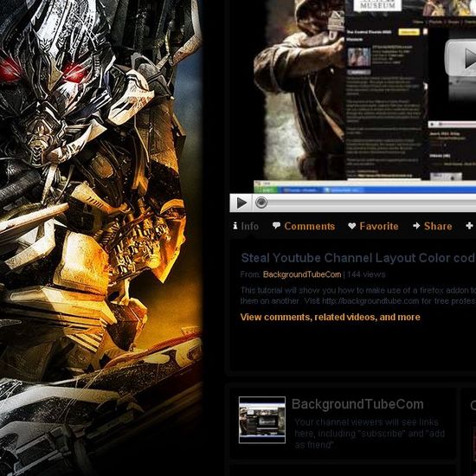
Task: Open the BackgroundTubeCom channel avatar thumbnail
Action: pyautogui.click(x=262, y=420)
